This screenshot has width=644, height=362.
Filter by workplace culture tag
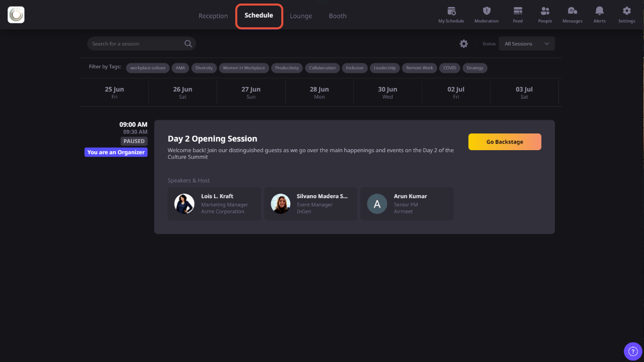tap(148, 68)
